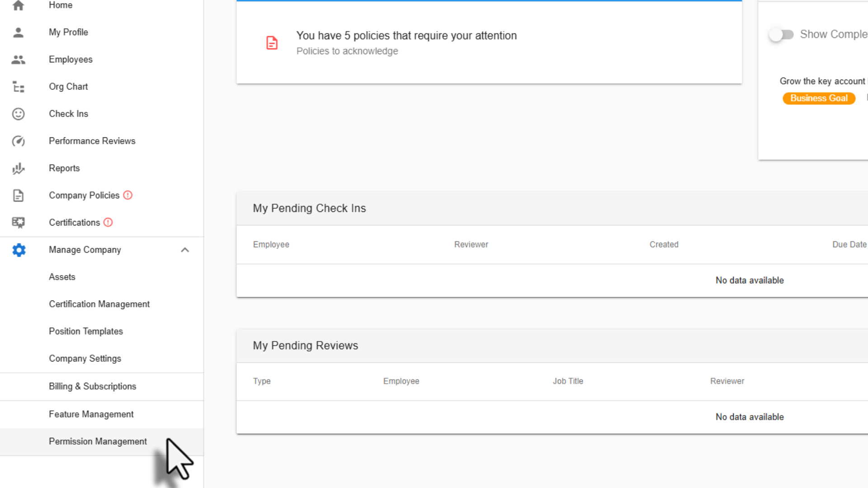Go to Billing & Subscriptions
The width and height of the screenshot is (868, 488).
pyautogui.click(x=92, y=386)
